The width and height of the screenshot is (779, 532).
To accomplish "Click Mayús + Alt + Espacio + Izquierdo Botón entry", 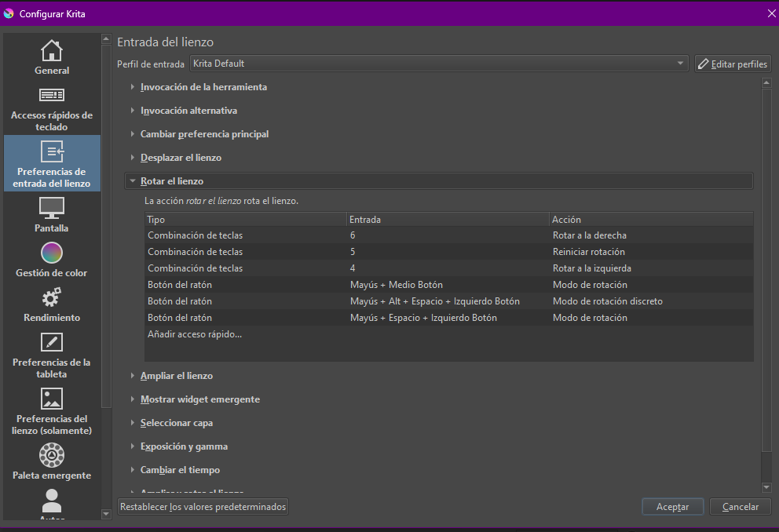I will [448, 301].
